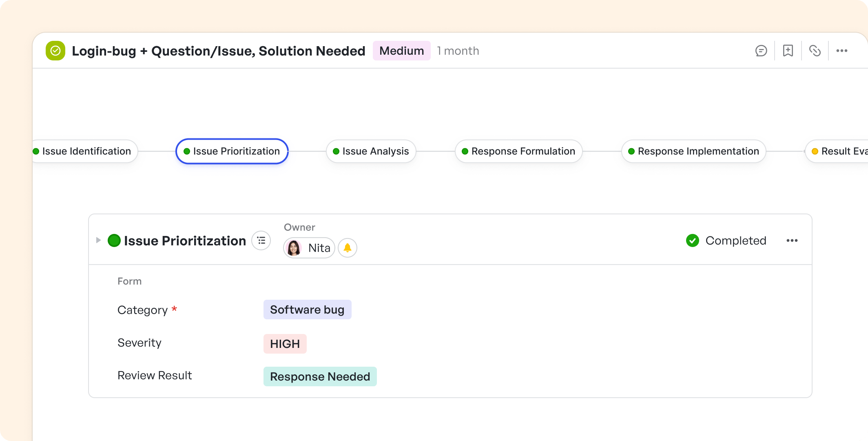Click the Review Result field label

155,375
